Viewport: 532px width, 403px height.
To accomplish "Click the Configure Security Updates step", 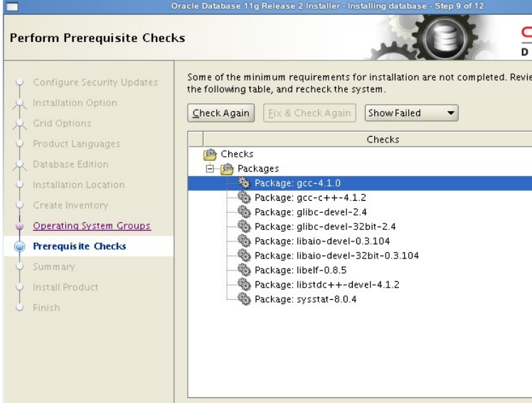I will (x=95, y=82).
